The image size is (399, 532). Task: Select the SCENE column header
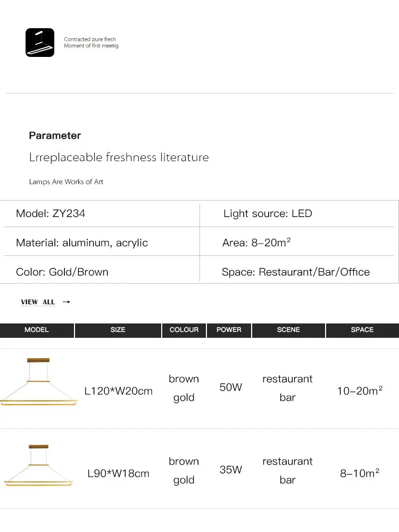288,330
